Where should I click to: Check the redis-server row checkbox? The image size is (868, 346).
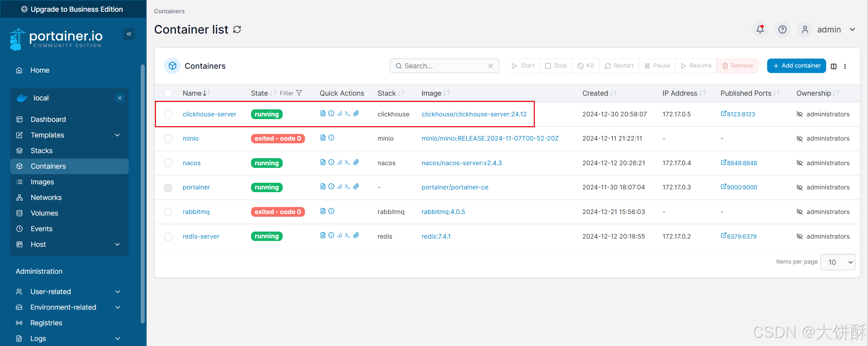pyautogui.click(x=168, y=237)
